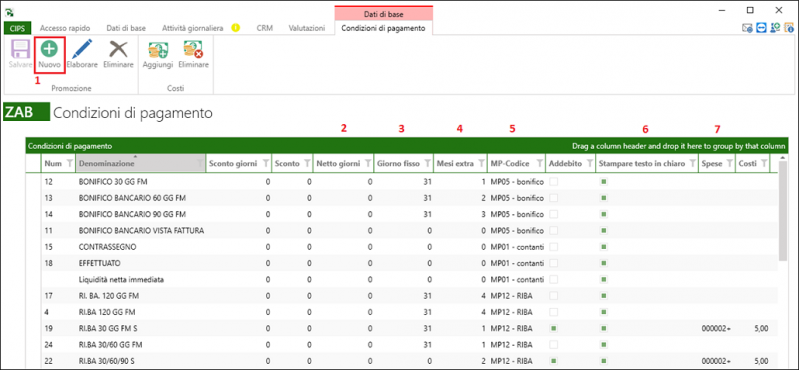799x370 pixels.
Task: Switch to the Attività giornaliera tab
Action: pos(193,28)
